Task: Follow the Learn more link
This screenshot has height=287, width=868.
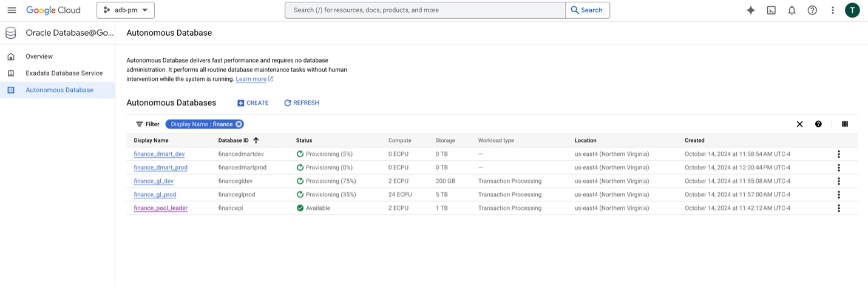Action: (x=254, y=79)
